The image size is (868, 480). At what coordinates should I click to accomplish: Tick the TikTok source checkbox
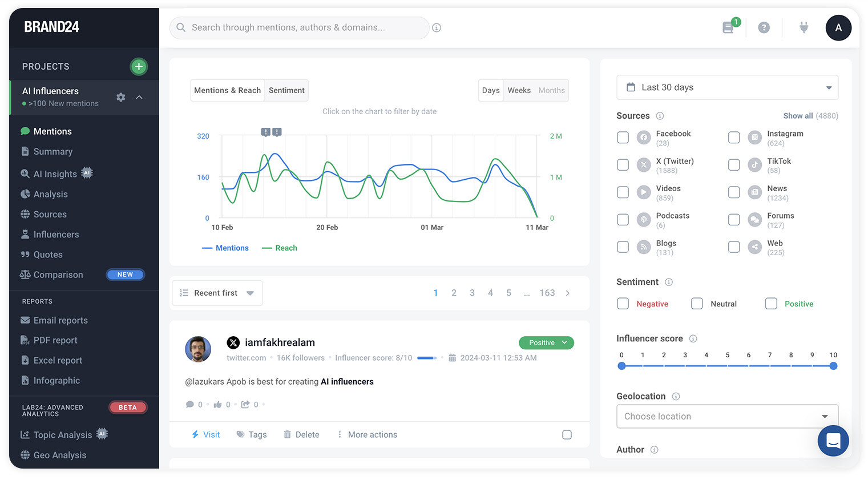tap(734, 165)
